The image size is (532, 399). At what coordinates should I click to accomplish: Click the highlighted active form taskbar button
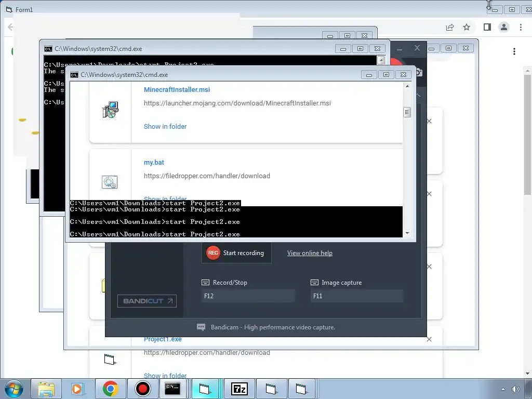tap(205, 389)
